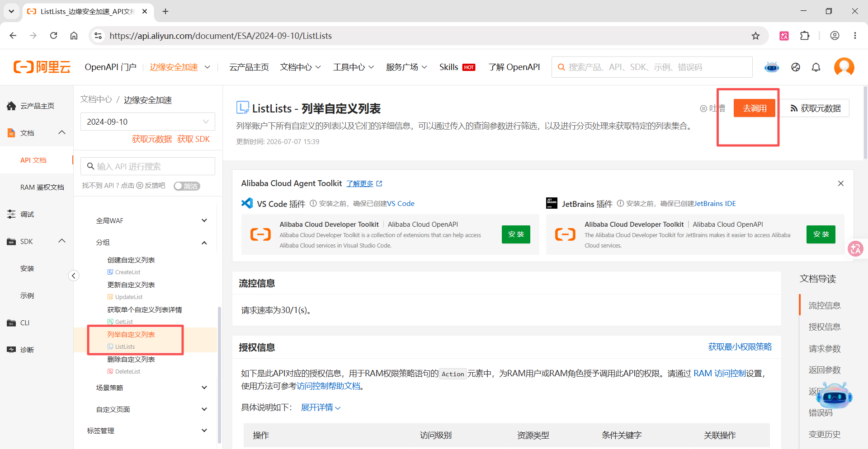This screenshot has height=449, width=868.
Task: Open the Chrome profile icon
Action: (835, 36)
